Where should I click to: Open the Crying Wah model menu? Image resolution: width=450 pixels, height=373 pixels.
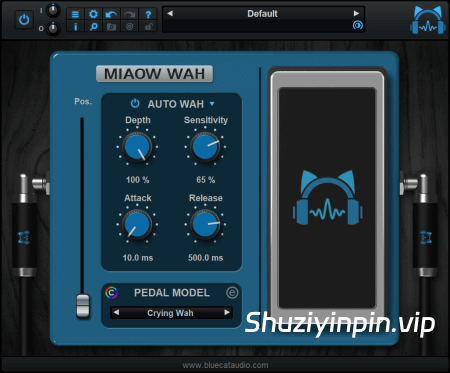pos(170,313)
